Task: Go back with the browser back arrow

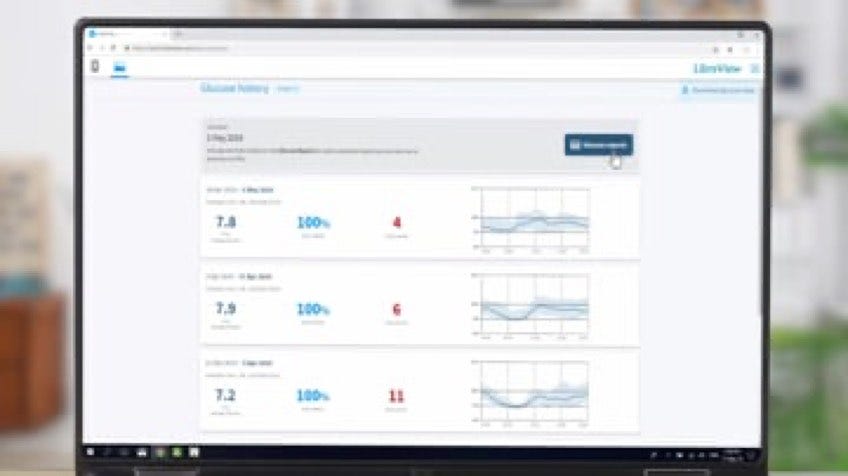Action: (x=90, y=48)
